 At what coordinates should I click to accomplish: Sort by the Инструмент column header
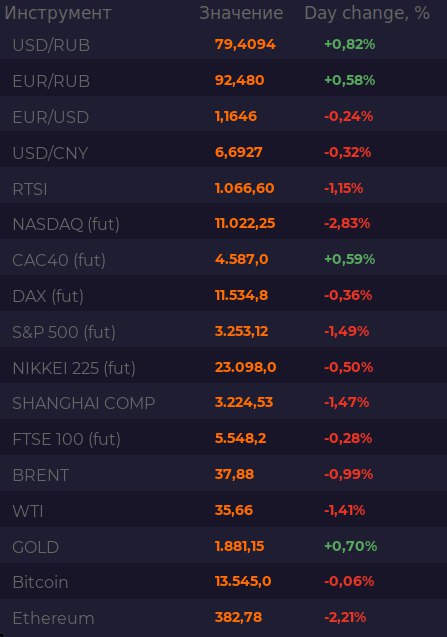click(x=58, y=13)
